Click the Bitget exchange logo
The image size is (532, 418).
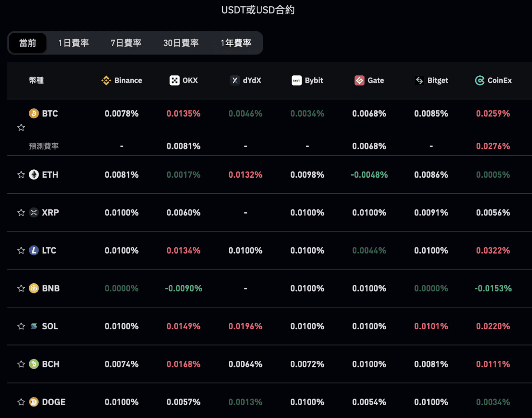point(419,80)
